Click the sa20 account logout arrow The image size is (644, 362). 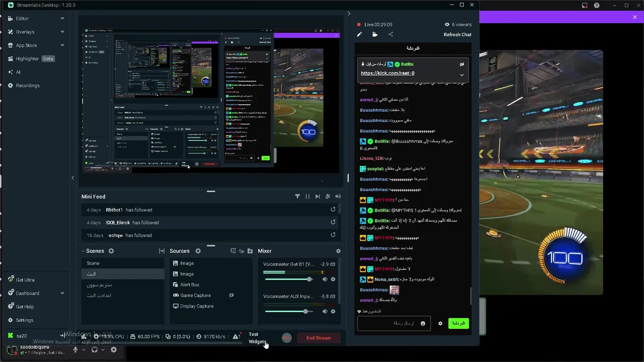coord(62,335)
